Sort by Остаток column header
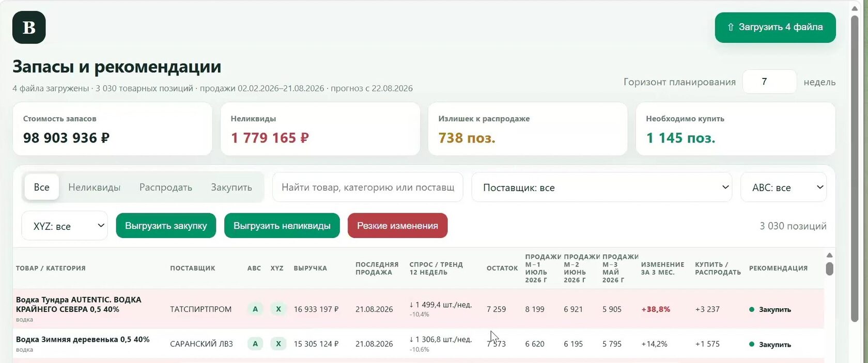 pyautogui.click(x=502, y=268)
